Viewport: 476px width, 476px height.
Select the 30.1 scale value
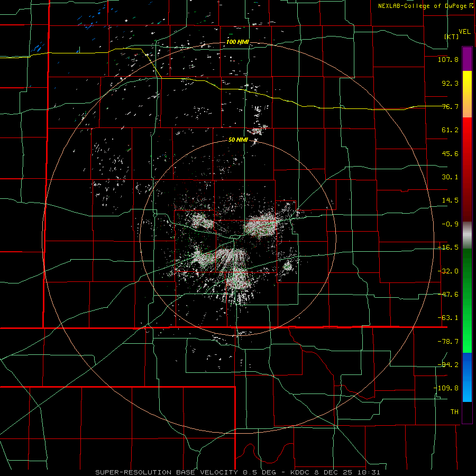[450, 177]
